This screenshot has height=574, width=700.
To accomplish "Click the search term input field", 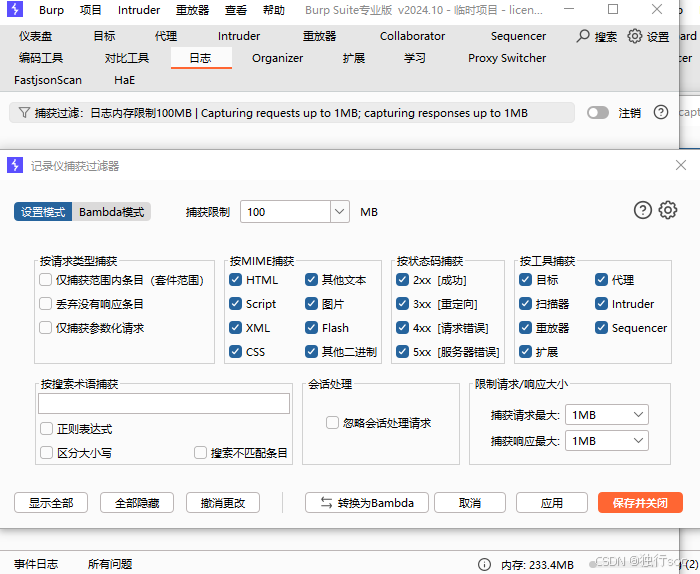I will click(164, 403).
